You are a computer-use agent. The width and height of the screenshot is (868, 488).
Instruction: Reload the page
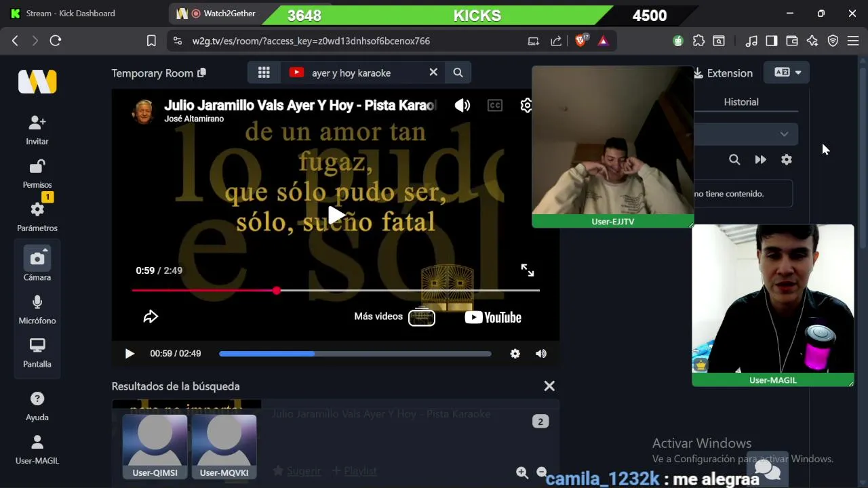56,41
